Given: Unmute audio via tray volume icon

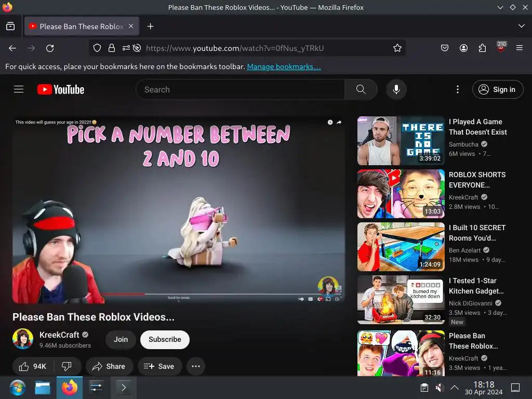Looking at the screenshot, I should (440, 388).
